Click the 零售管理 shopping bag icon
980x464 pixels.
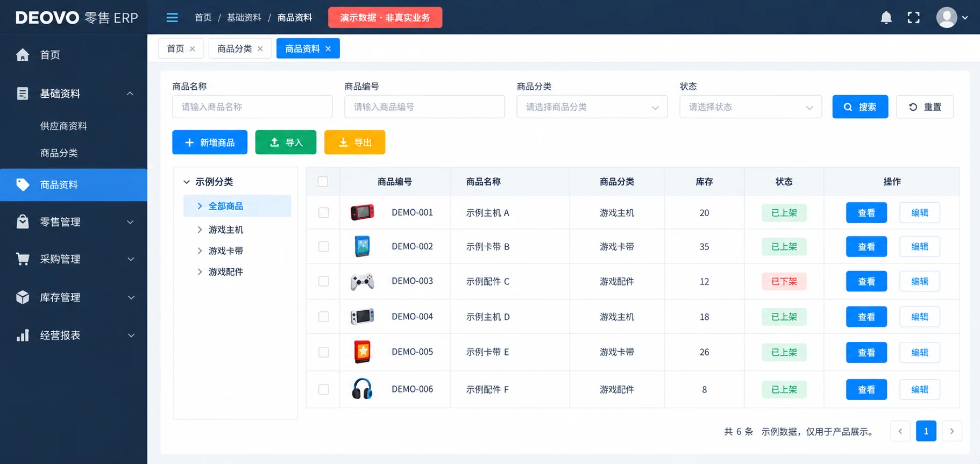pos(23,222)
